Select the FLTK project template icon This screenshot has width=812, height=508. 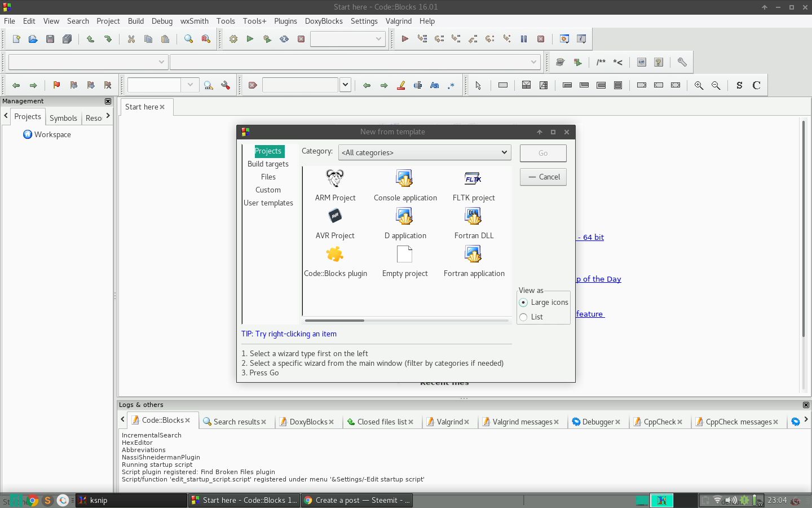coord(473,178)
